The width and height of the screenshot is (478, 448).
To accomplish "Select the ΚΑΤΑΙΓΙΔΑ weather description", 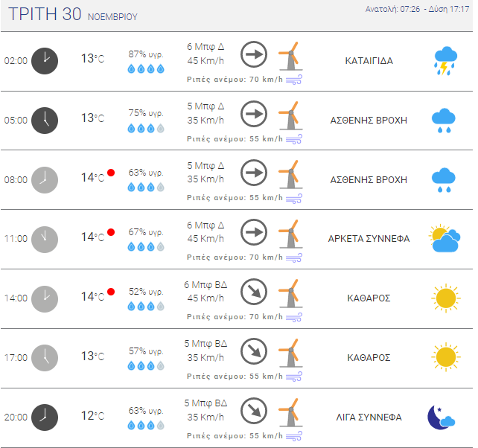I will click(x=369, y=61).
